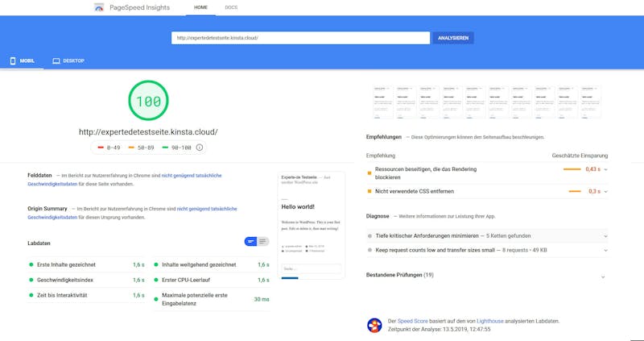Click grey dot beside 'Tiefe kritischer Anforderungen'
The width and height of the screenshot is (644, 341).
pos(369,236)
